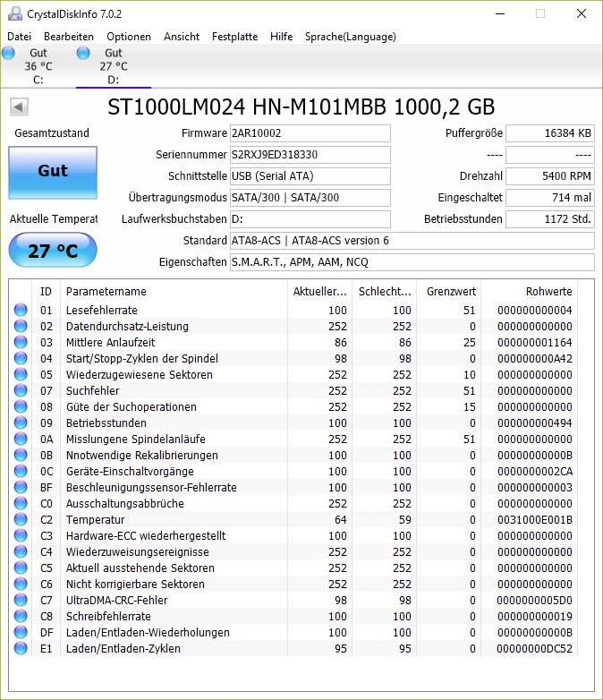Close the CrystalDiskInfo window
The image size is (603, 700).
click(582, 13)
